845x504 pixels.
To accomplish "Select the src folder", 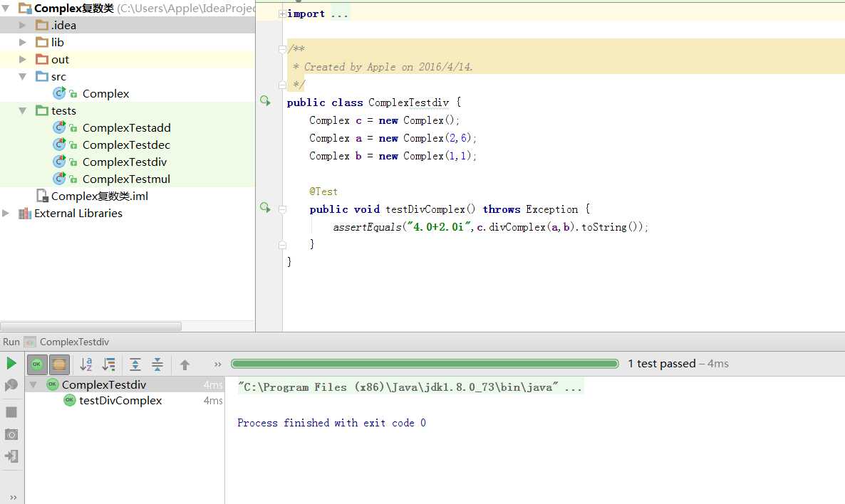I will coord(58,76).
